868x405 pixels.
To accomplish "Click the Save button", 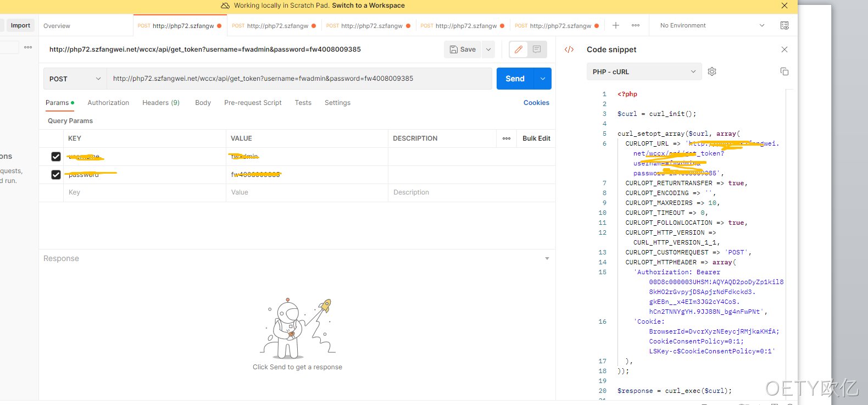I will 463,49.
